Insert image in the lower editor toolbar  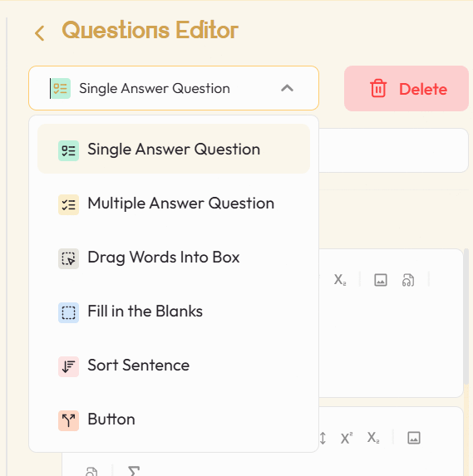(413, 438)
